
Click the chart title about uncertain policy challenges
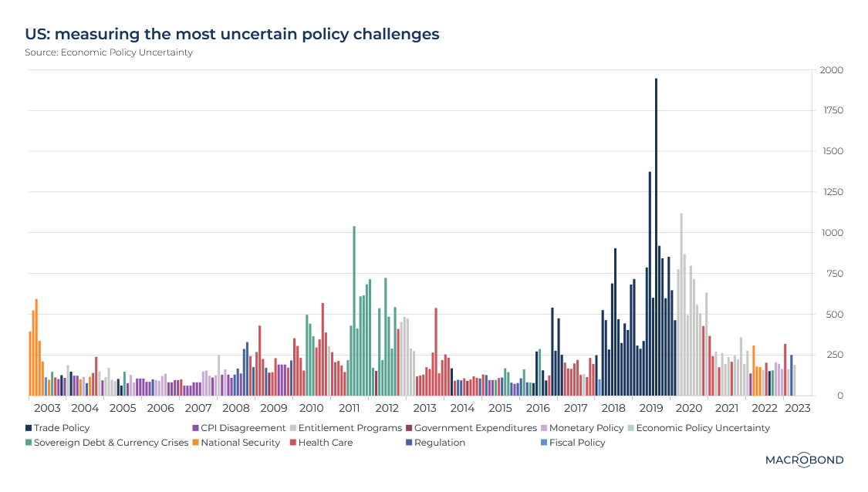(232, 35)
